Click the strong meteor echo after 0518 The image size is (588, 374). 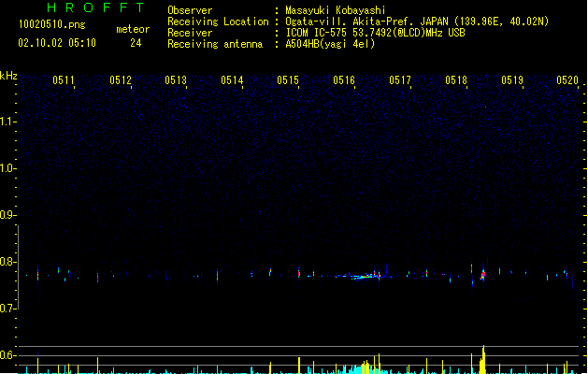pos(483,274)
